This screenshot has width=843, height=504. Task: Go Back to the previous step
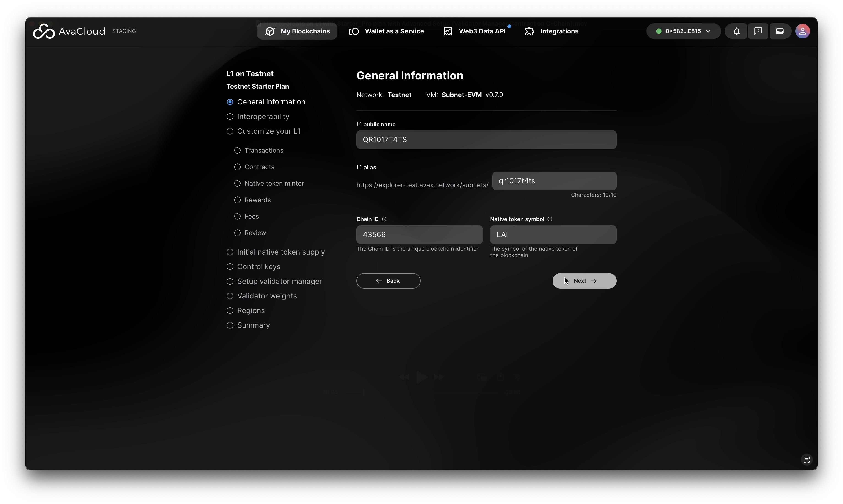388,281
